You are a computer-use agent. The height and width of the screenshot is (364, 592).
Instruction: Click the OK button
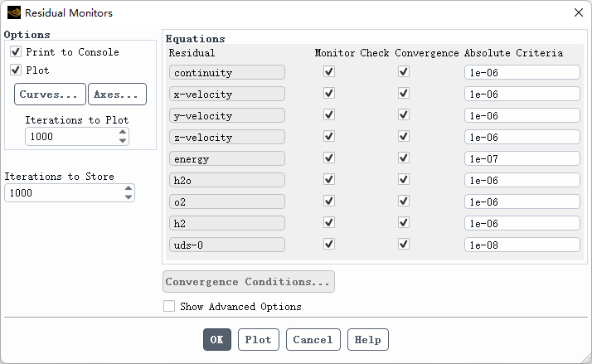(216, 339)
